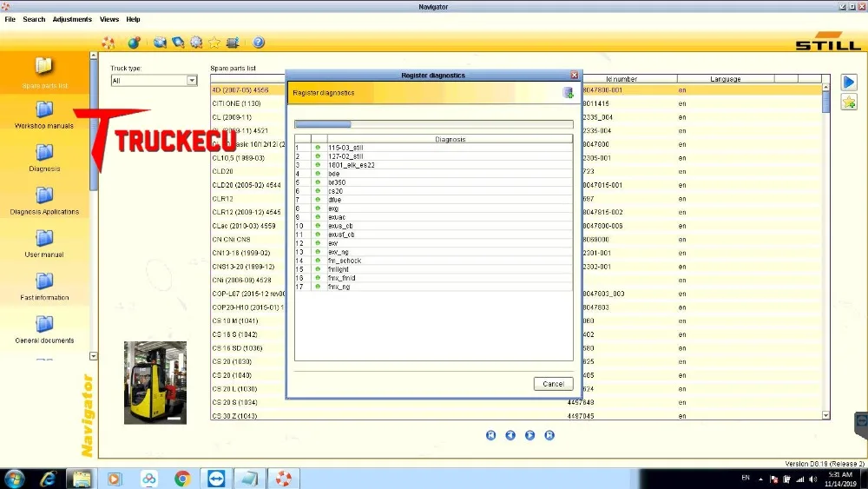
Task: Launch Internet Explorer from the taskbar
Action: coord(48,479)
